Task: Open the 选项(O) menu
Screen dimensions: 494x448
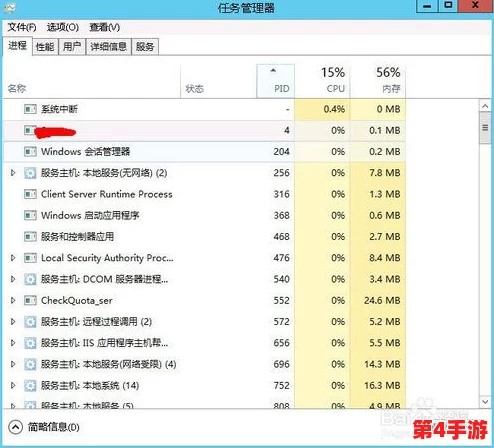Action: click(x=63, y=27)
